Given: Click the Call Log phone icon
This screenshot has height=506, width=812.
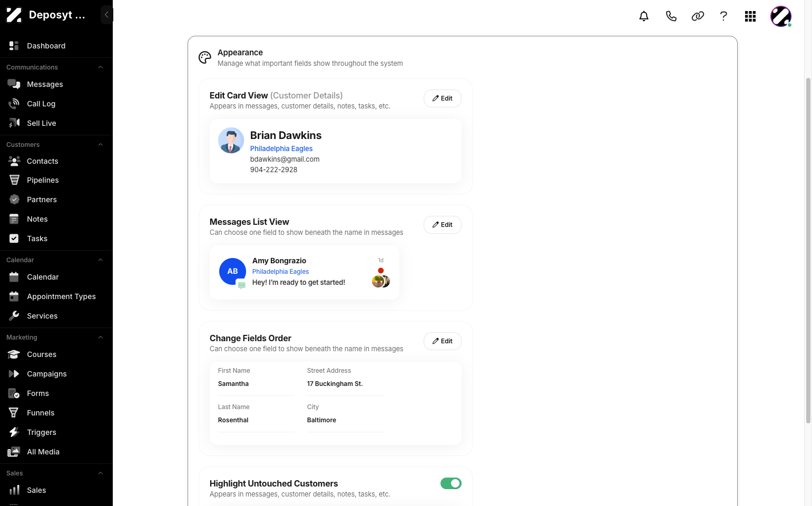Looking at the screenshot, I should coord(14,104).
